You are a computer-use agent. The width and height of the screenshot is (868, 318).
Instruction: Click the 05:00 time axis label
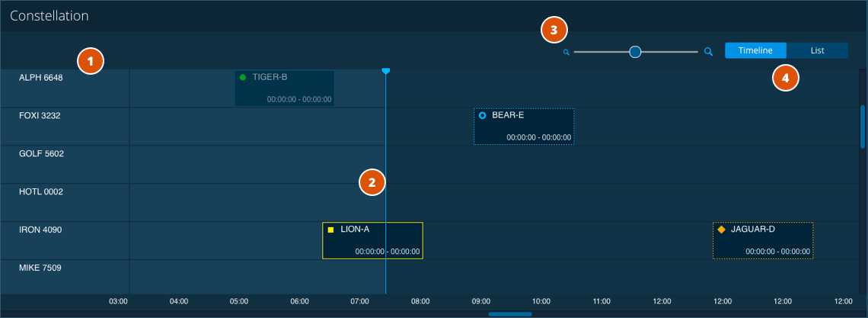click(238, 301)
